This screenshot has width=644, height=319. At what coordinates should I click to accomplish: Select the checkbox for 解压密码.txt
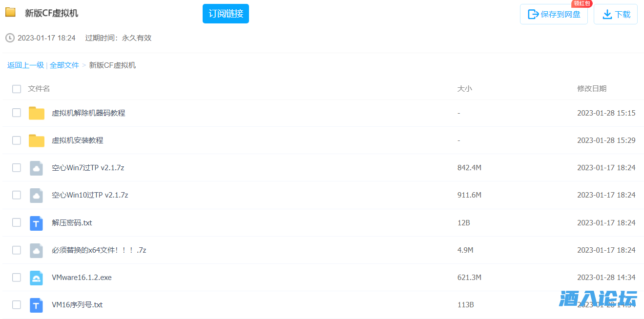(x=17, y=222)
